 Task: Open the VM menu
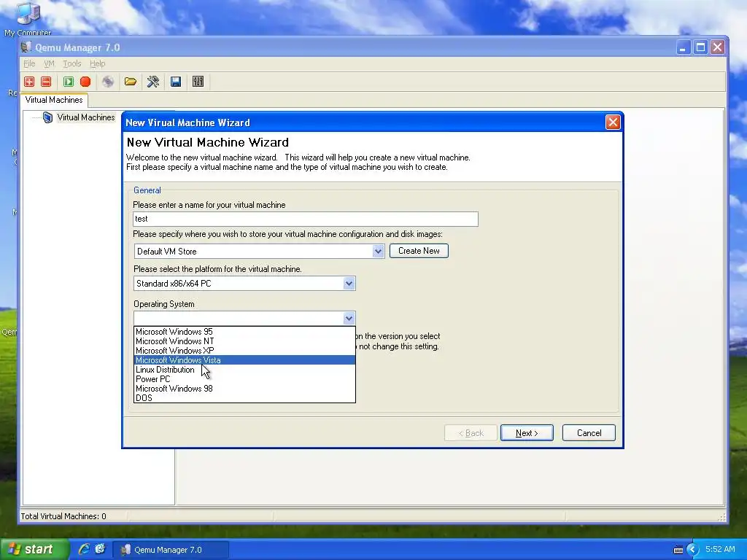49,63
